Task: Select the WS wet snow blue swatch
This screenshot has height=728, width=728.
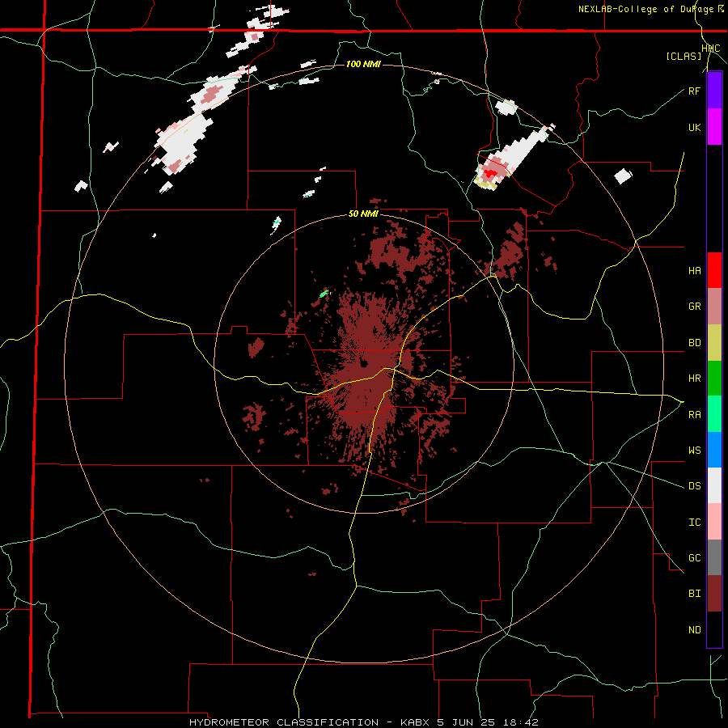Action: click(x=714, y=450)
